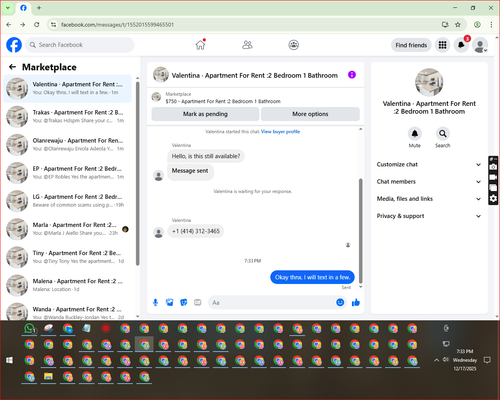The width and height of the screenshot is (500, 400).
Task: Search in conversation using the magnifier icon
Action: click(x=443, y=134)
